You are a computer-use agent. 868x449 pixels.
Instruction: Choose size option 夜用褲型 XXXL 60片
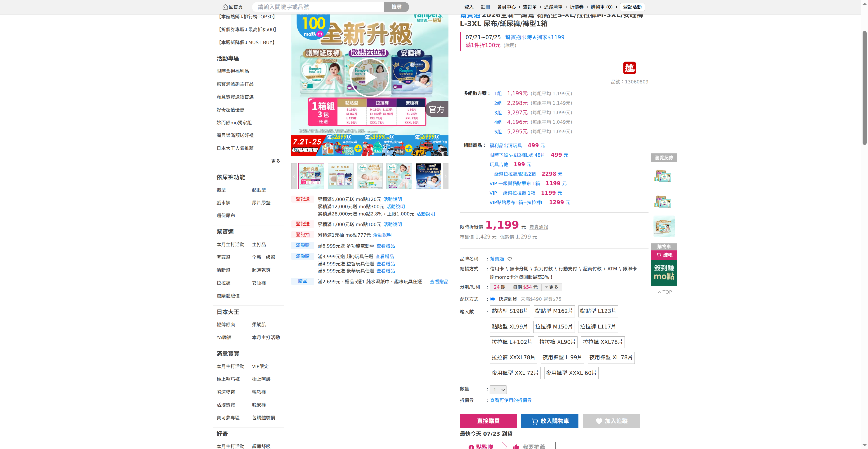click(x=571, y=373)
